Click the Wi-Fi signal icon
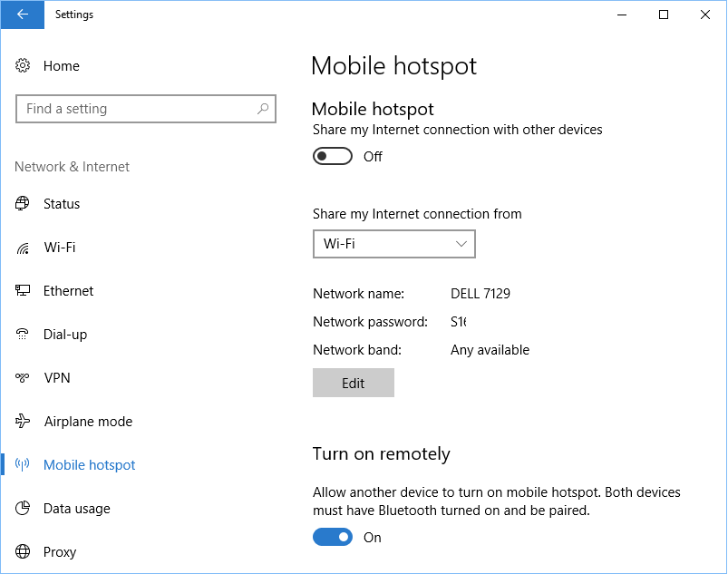The width and height of the screenshot is (728, 574). click(23, 248)
